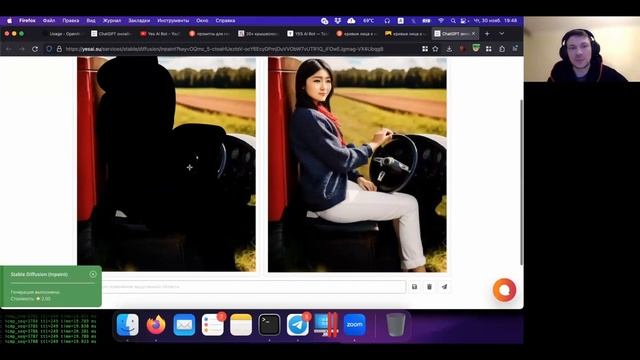Open the Окно menu
The height and width of the screenshot is (360, 640).
[202, 20]
